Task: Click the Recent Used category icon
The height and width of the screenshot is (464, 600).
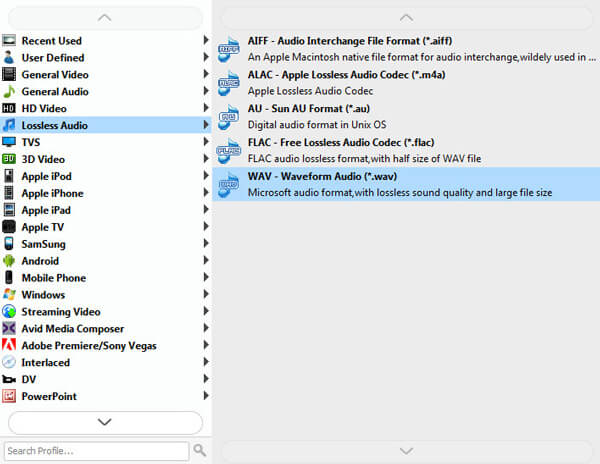Action: click(x=9, y=40)
